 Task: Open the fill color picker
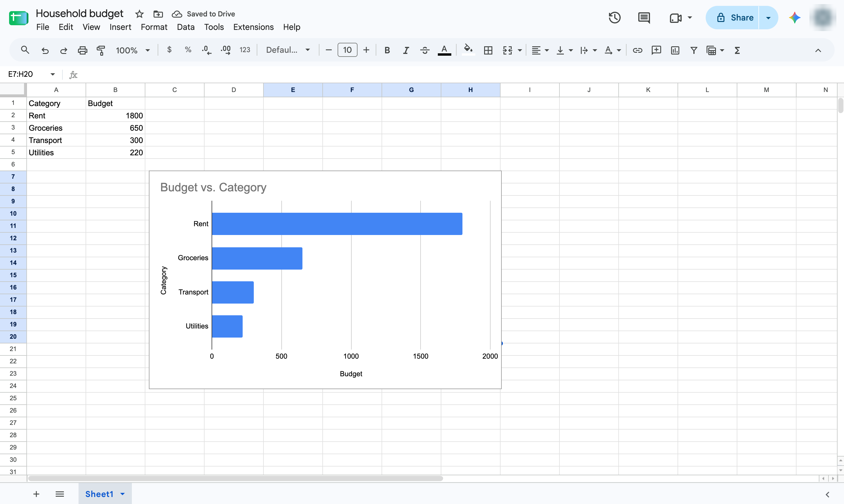(x=468, y=50)
